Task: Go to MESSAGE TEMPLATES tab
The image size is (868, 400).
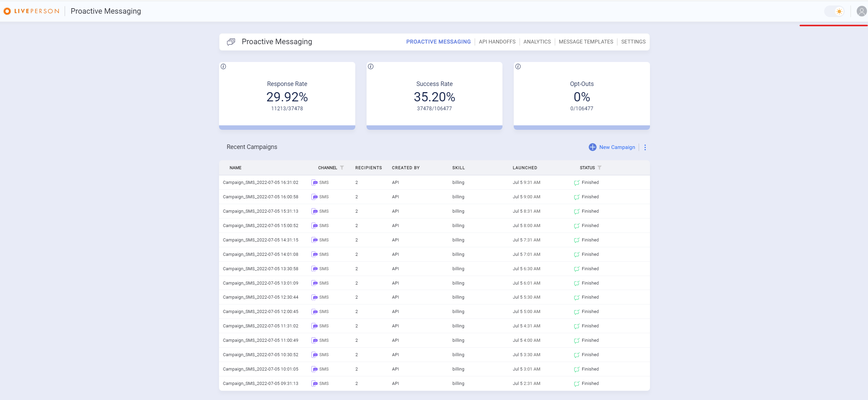Action: point(586,42)
